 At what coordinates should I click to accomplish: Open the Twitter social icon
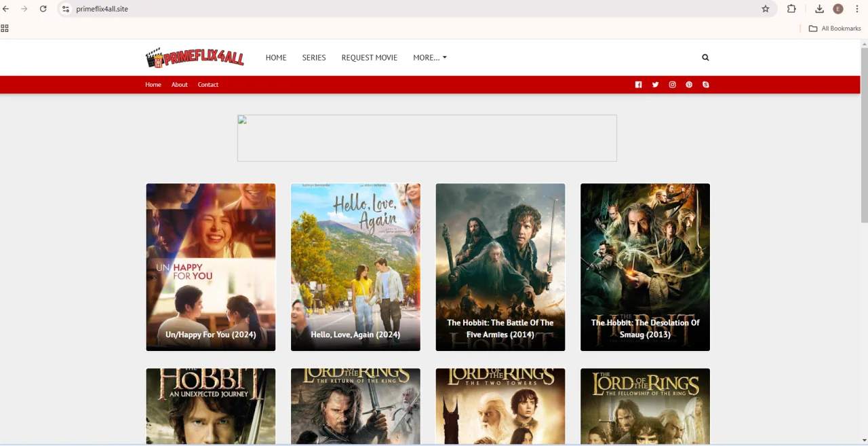pyautogui.click(x=655, y=85)
